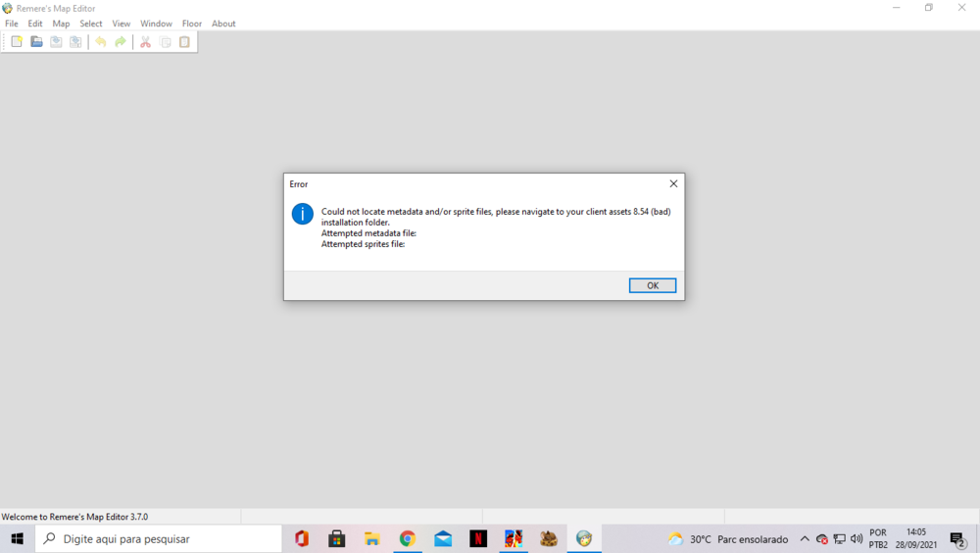Open the View menu
980x553 pixels.
point(122,24)
